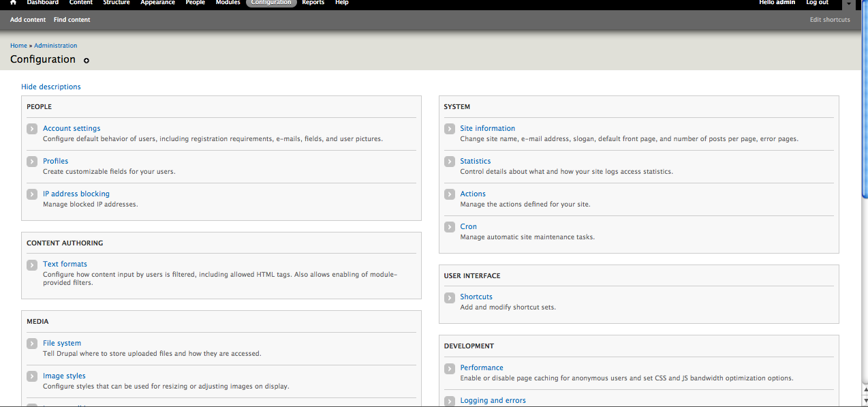Click the arrow icon next to Actions

(x=449, y=194)
